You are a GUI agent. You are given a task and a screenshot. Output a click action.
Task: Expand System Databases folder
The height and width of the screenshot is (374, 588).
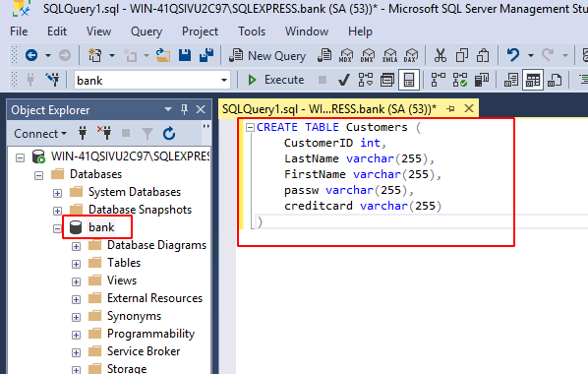pyautogui.click(x=57, y=193)
